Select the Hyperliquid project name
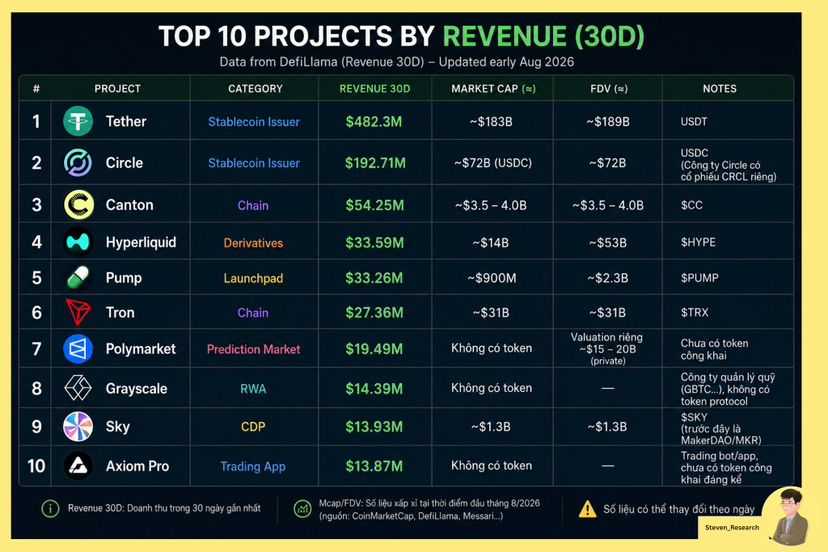The width and height of the screenshot is (828, 552). point(141,242)
